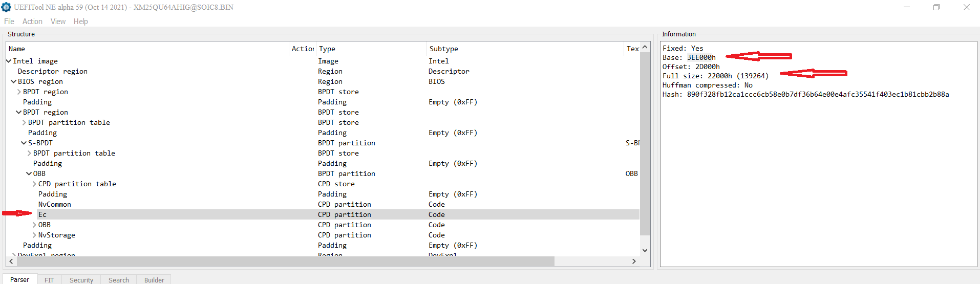The height and width of the screenshot is (284, 980).
Task: Click the UEFITool application icon in title bar
Action: pos(6,7)
